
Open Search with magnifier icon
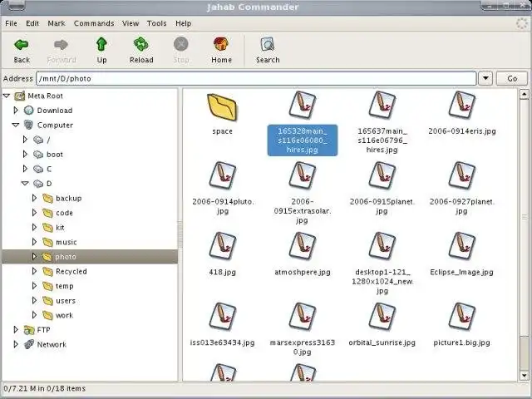click(268, 44)
